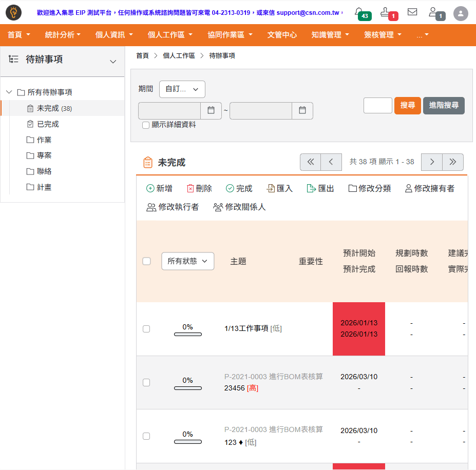Open the start date calendar picker
The height and width of the screenshot is (470, 476).
point(211,110)
